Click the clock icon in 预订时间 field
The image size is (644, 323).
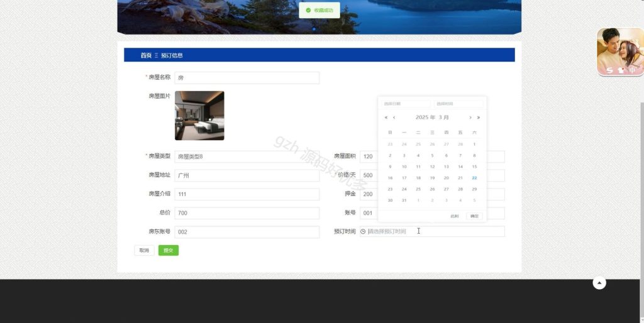point(363,231)
